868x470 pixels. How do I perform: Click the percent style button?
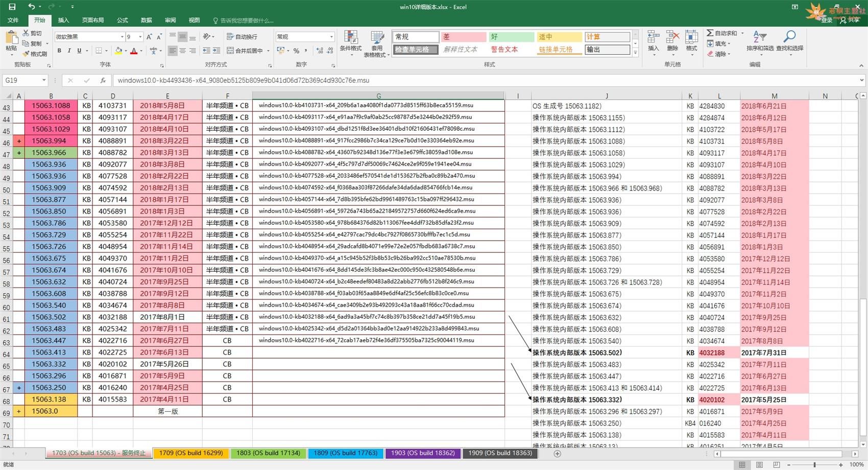point(296,51)
